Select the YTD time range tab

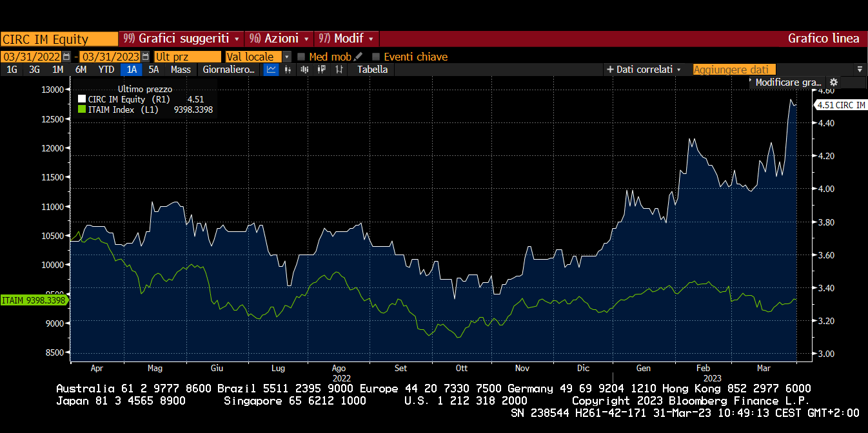tap(106, 70)
